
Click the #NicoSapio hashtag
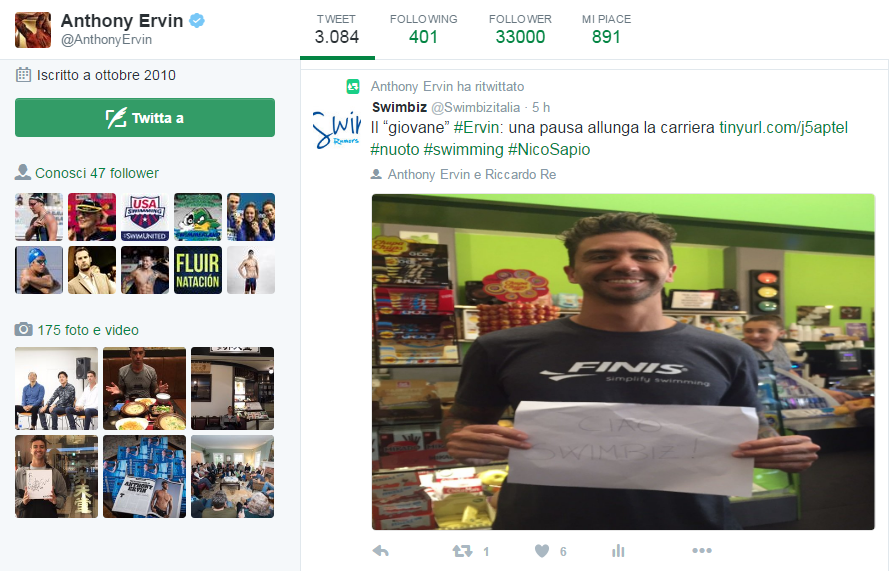click(x=549, y=150)
